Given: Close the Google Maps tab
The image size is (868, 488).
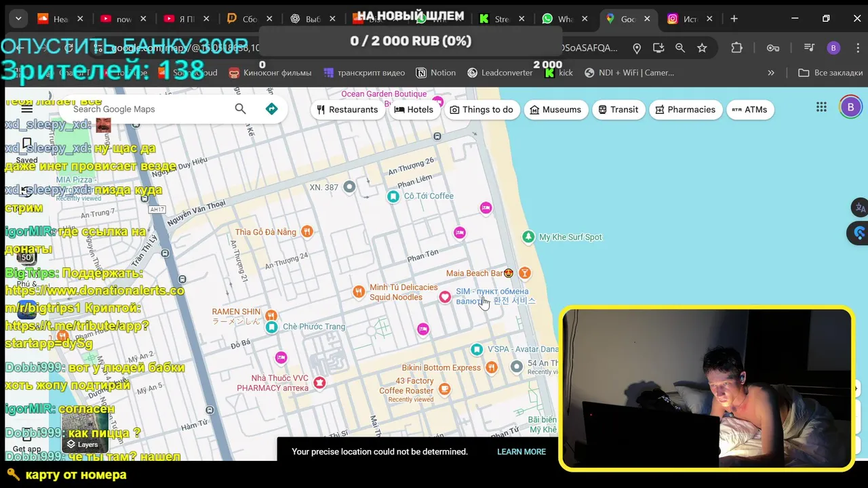Looking at the screenshot, I should [x=648, y=19].
